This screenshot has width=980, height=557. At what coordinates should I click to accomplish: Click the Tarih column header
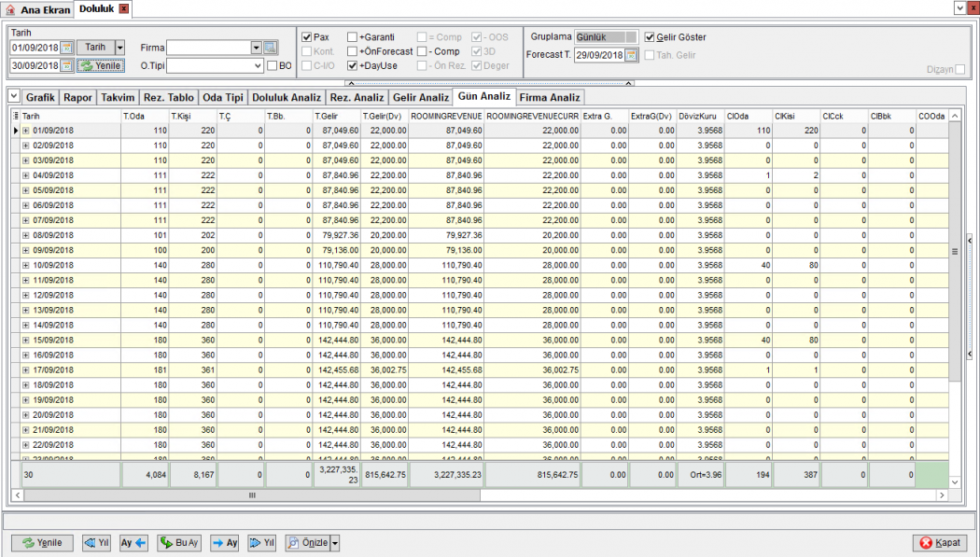pos(71,116)
